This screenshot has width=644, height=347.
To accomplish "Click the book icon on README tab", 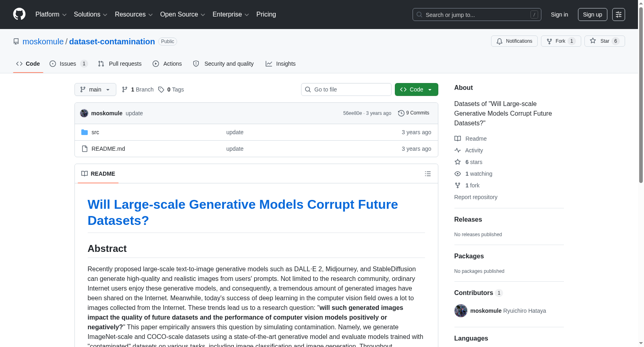I will 85,174.
